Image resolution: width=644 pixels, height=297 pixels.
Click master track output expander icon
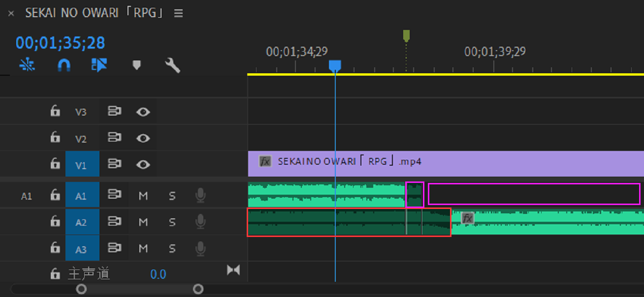(233, 269)
